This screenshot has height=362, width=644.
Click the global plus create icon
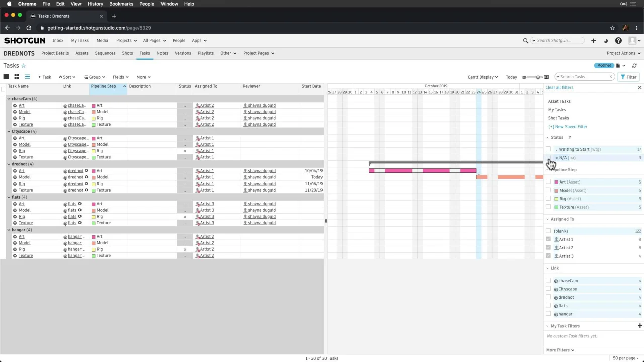point(593,41)
